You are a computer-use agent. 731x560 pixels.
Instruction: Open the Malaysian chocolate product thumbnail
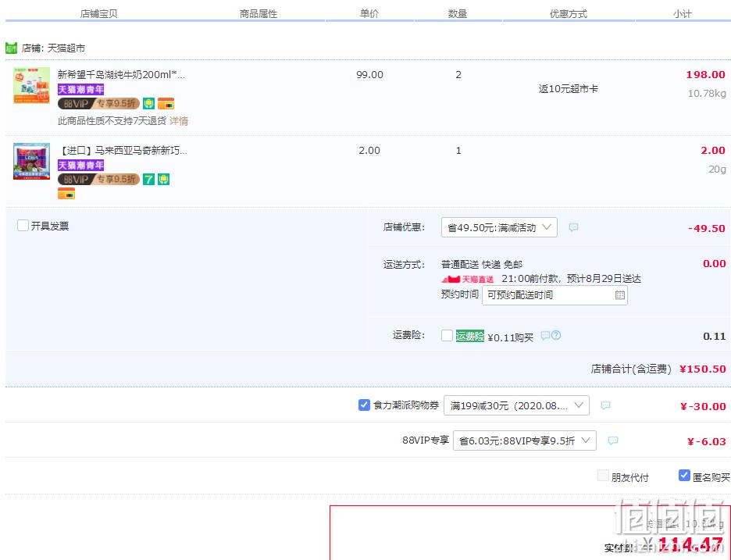click(x=32, y=162)
